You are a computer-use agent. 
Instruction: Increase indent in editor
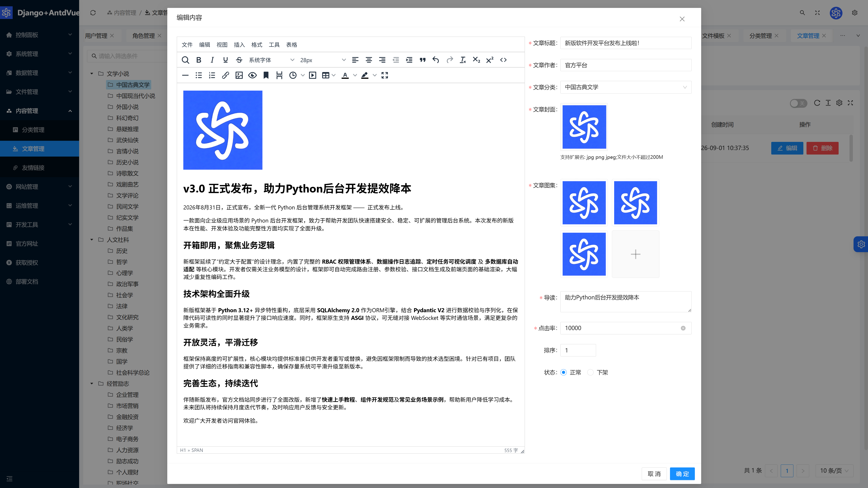click(409, 60)
